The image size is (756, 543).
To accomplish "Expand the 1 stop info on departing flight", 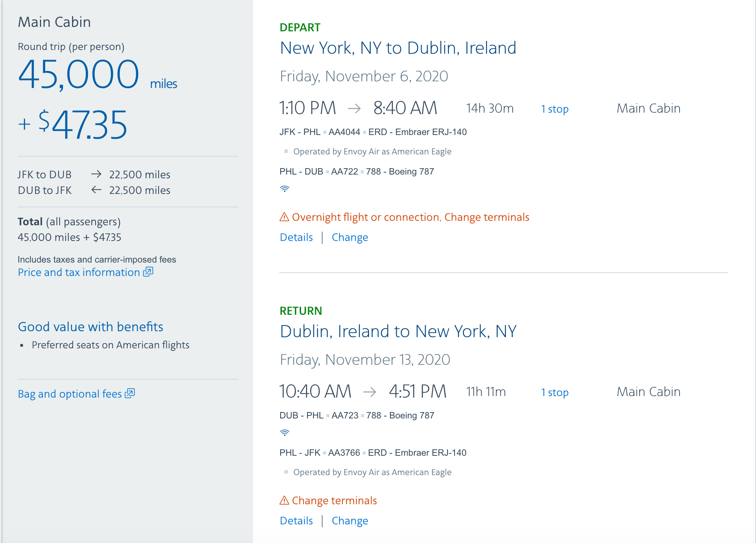I will [554, 109].
